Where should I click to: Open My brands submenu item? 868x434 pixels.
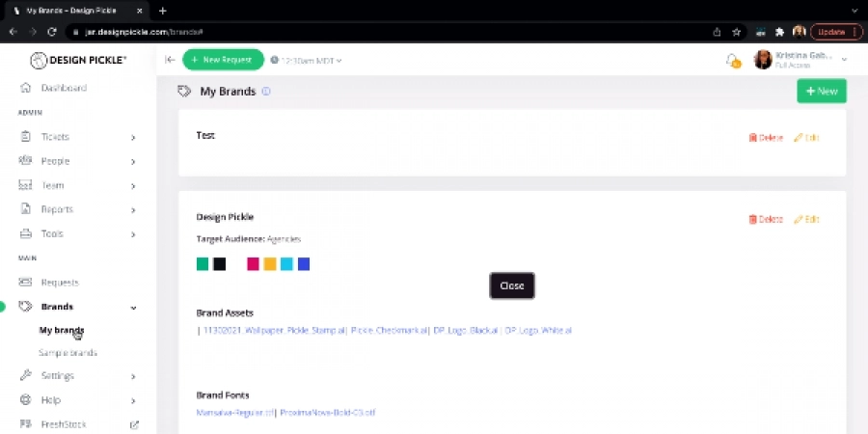click(62, 331)
